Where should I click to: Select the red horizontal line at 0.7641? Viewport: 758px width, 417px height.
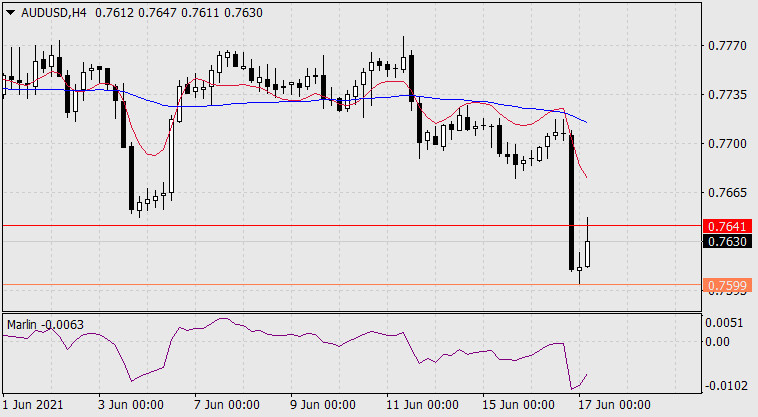coord(351,226)
